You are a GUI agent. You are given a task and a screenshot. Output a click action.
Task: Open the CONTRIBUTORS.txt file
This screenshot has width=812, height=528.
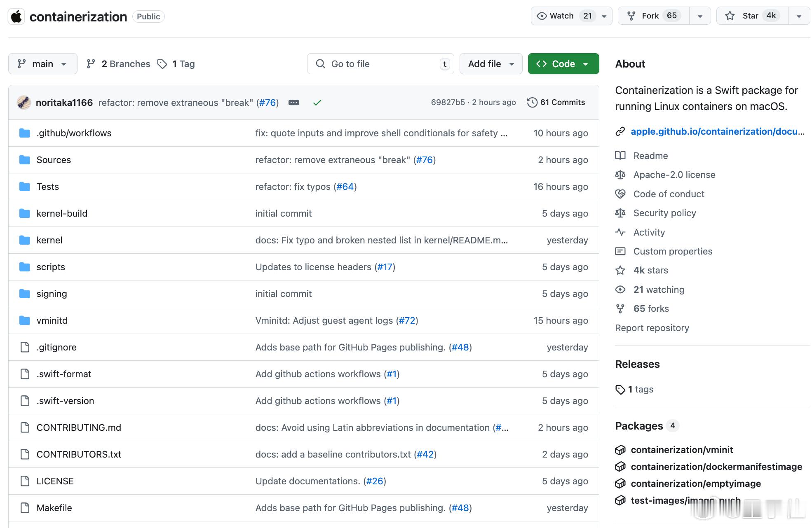(79, 454)
